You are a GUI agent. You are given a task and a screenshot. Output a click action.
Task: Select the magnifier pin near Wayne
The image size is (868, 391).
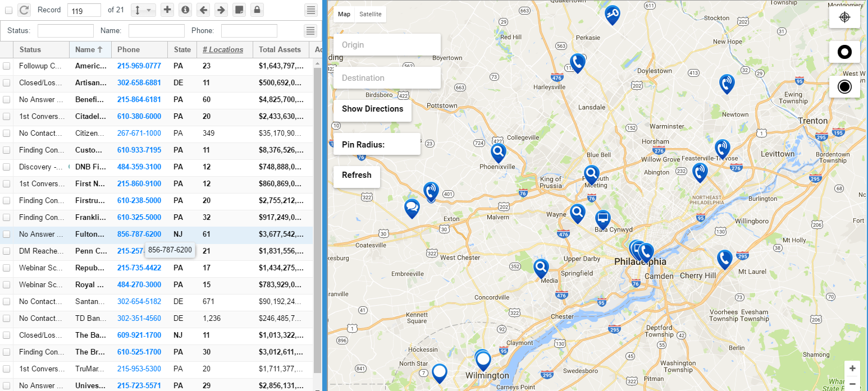pyautogui.click(x=577, y=214)
